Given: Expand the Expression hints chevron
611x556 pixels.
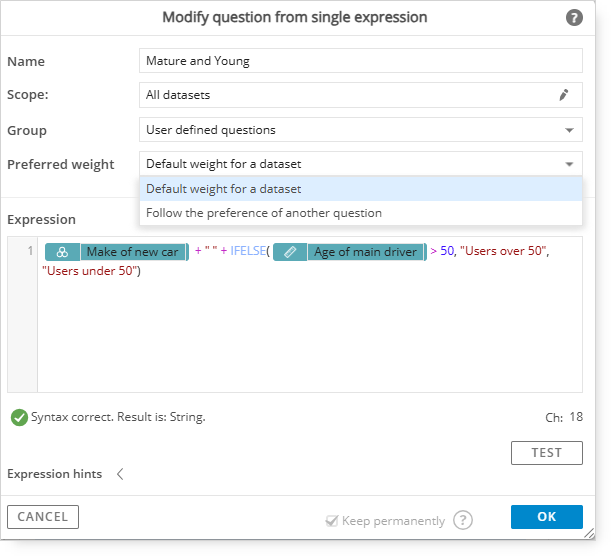Looking at the screenshot, I should 120,474.
